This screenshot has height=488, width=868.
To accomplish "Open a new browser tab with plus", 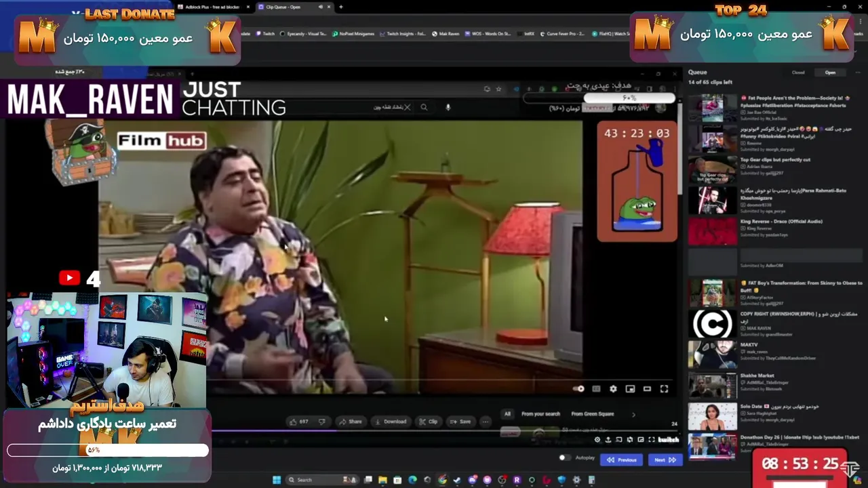I will [x=340, y=7].
